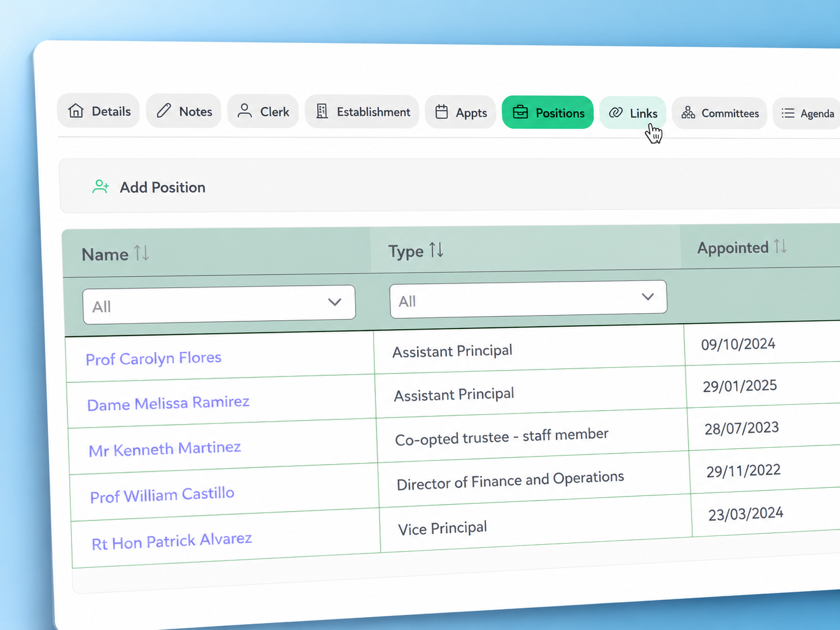Click Assistant Principal in Carolyn Flores row

pyautogui.click(x=452, y=351)
